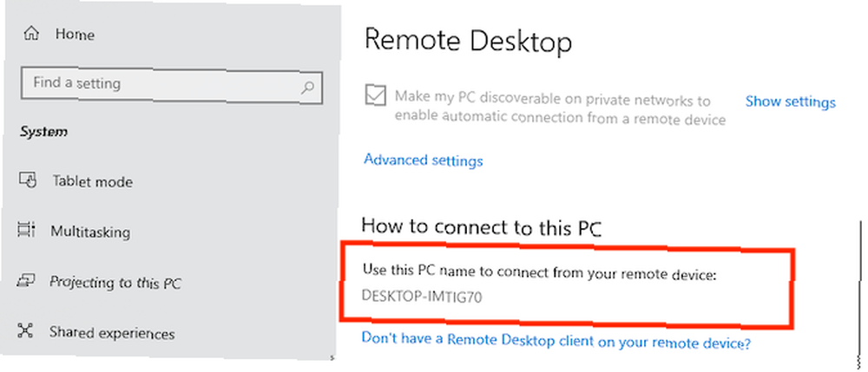Open Advanced settings link
This screenshot has width=868, height=372.
(x=423, y=160)
